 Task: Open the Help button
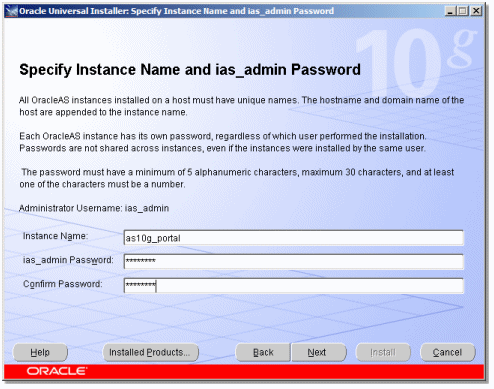(40, 352)
